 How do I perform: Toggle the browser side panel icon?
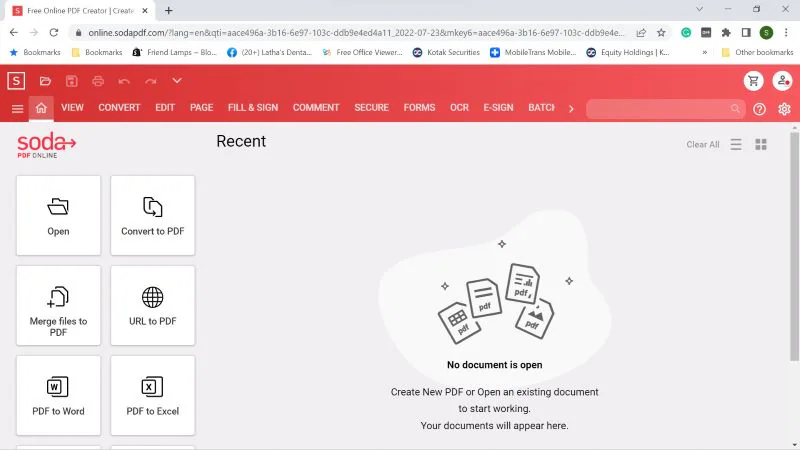click(746, 33)
